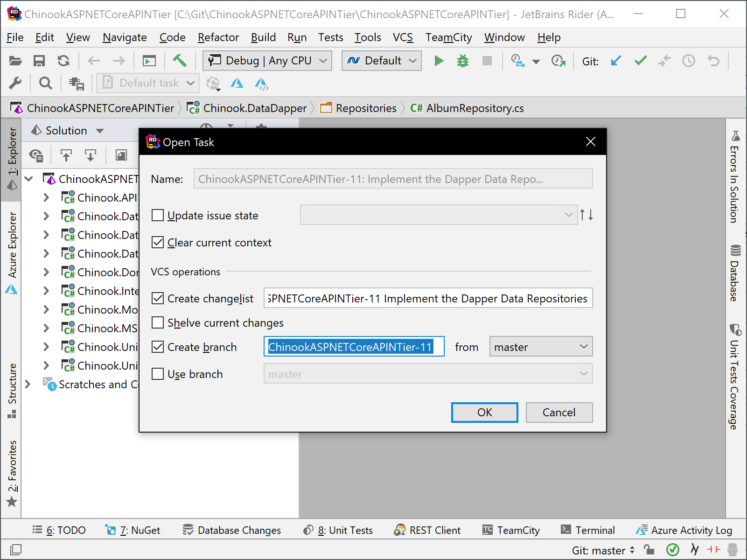Open the Tools menu

click(x=368, y=37)
